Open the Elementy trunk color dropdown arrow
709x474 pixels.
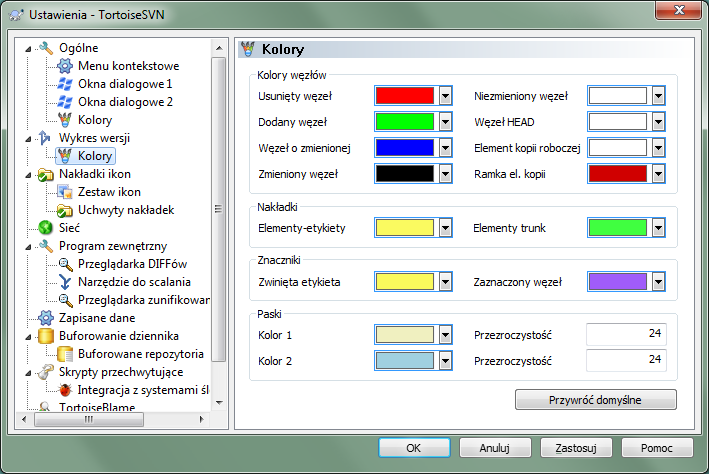pyautogui.click(x=658, y=228)
